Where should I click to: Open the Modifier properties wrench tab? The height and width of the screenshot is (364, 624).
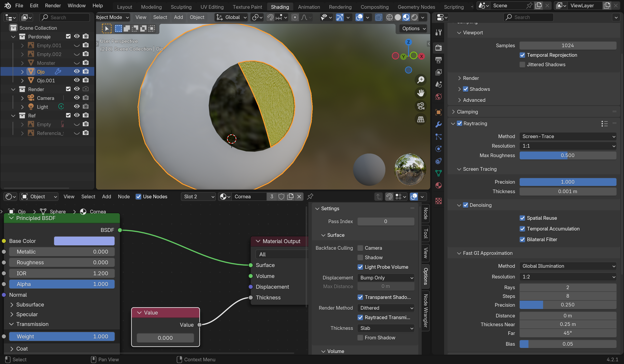pyautogui.click(x=438, y=124)
